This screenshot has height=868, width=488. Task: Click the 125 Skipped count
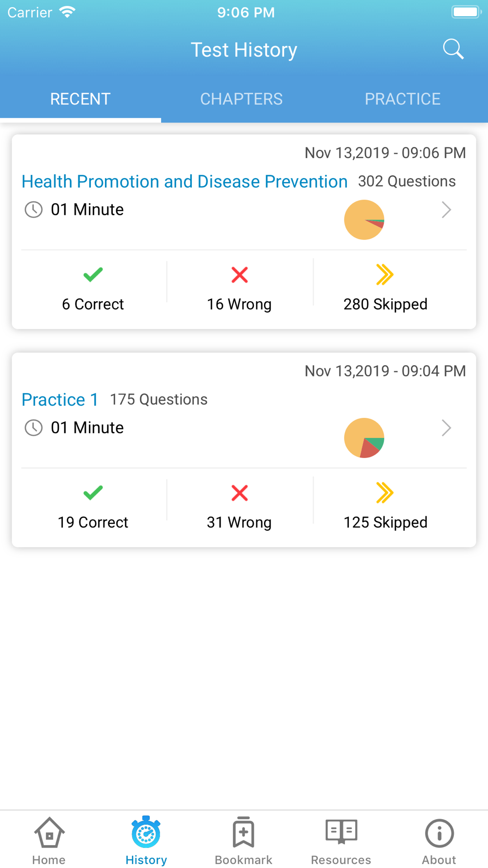(x=386, y=522)
